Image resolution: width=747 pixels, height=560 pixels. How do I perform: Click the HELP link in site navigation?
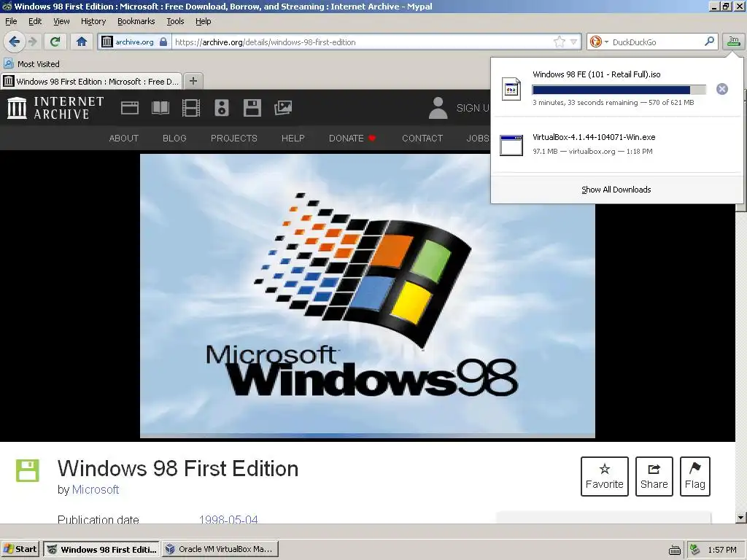(293, 138)
